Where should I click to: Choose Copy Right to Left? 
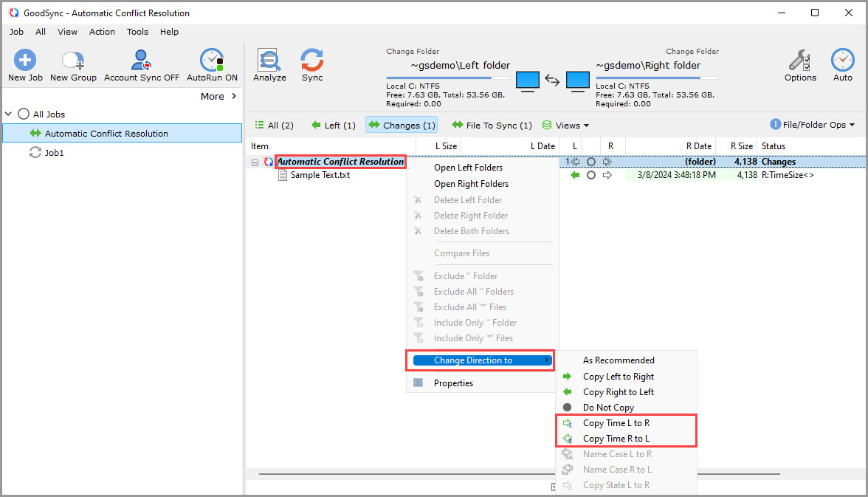click(x=619, y=391)
